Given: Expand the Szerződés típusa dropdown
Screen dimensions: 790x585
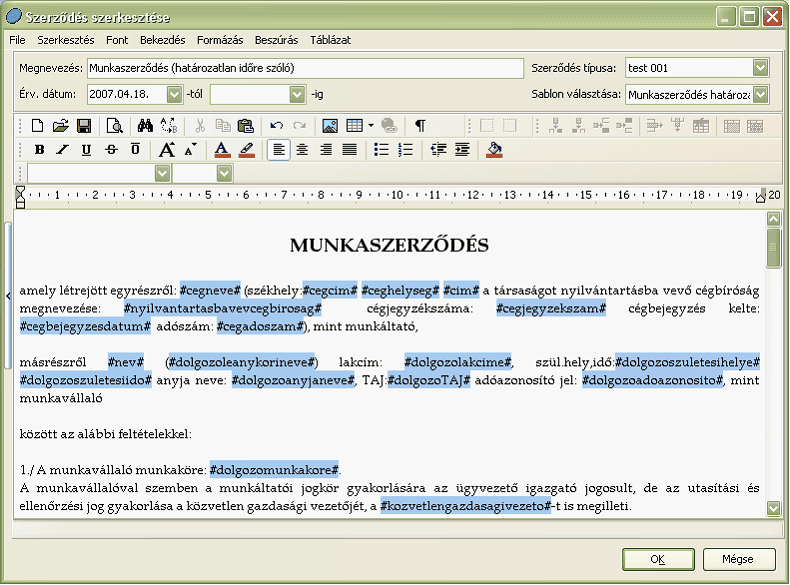Looking at the screenshot, I should point(761,68).
